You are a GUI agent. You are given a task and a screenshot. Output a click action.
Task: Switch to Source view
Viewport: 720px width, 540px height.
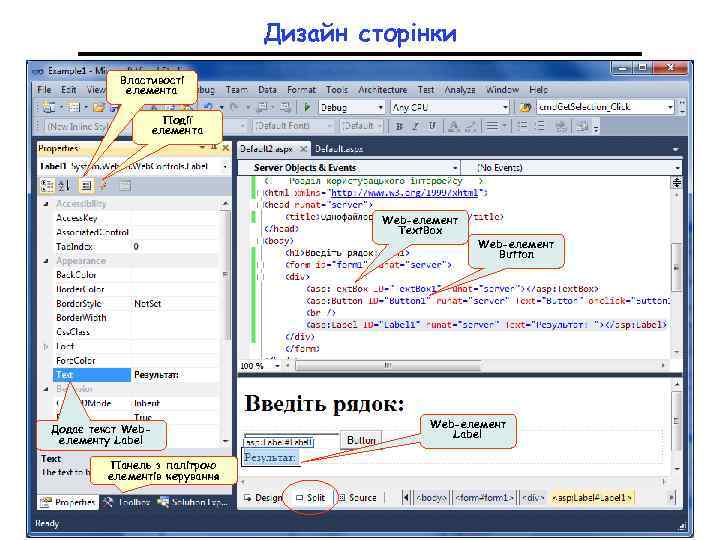357,498
